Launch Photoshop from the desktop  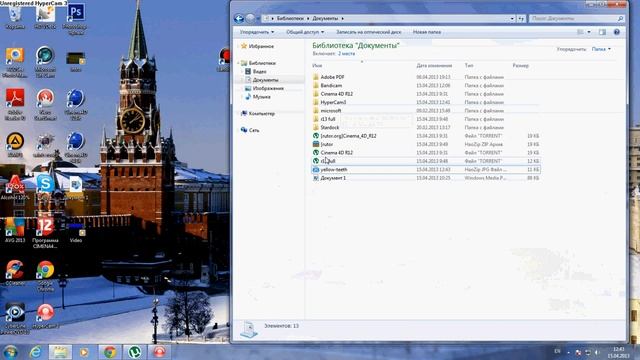point(75,17)
